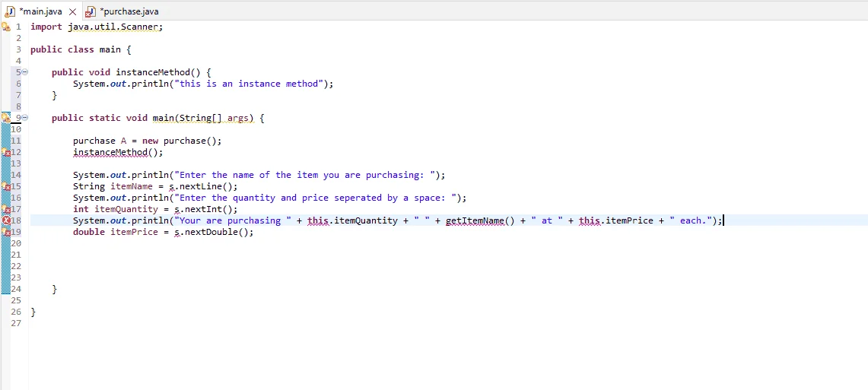Viewport: 868px width, 390px height.
Task: Switch to the *main.java editor tab
Action: (39, 11)
